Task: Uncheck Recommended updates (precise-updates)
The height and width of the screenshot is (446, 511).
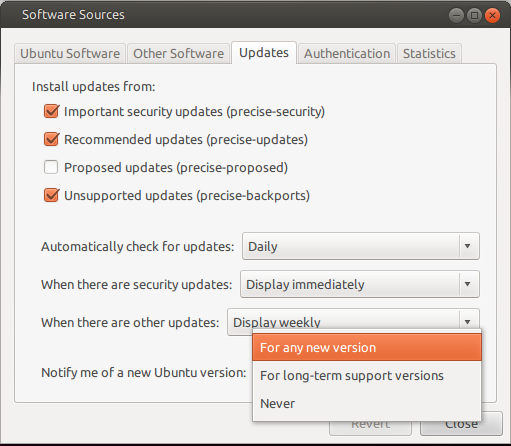Action: pos(51,139)
